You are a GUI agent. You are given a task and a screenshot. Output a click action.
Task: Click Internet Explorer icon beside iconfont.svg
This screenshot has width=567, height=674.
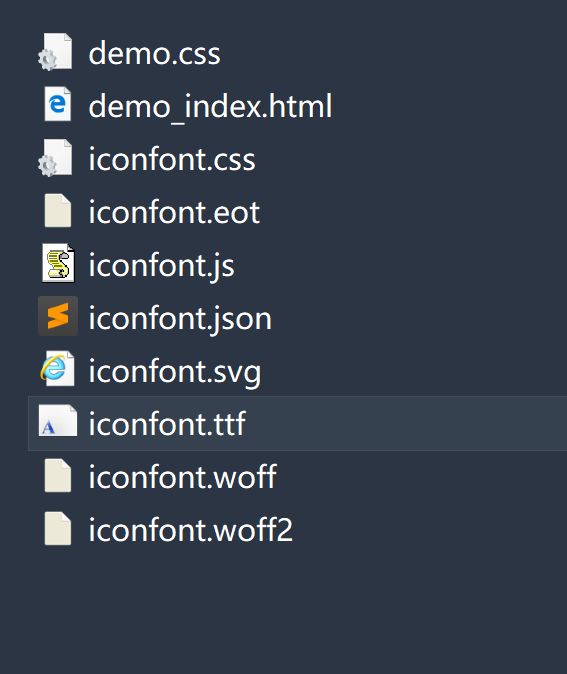pos(58,369)
